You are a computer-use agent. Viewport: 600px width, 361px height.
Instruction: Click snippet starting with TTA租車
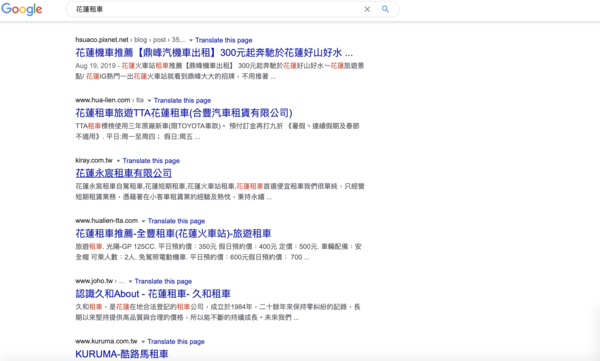coord(217,131)
